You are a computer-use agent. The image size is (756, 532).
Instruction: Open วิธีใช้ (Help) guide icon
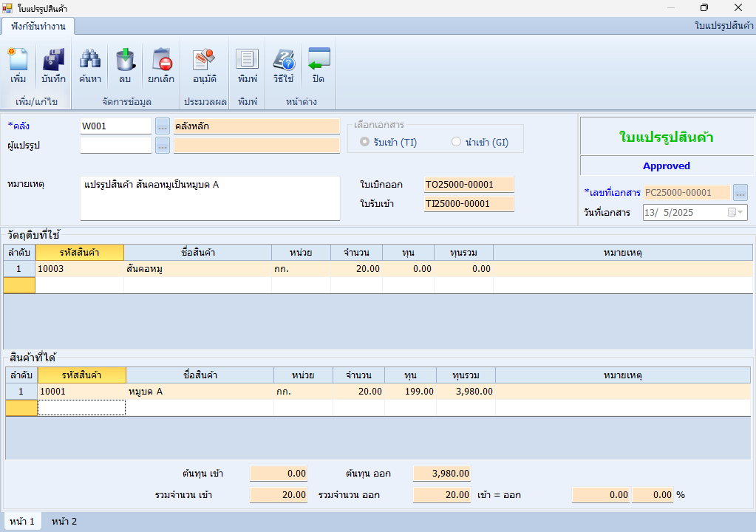coord(283,65)
